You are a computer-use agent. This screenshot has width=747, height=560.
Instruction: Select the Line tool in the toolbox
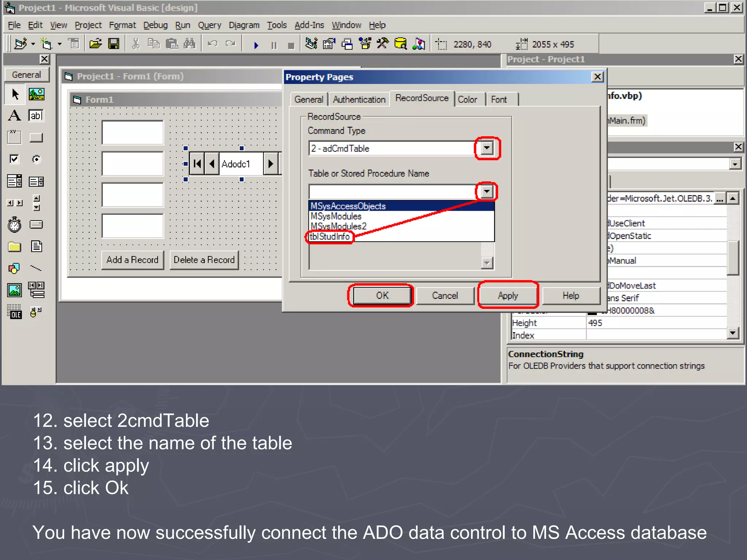tap(36, 269)
